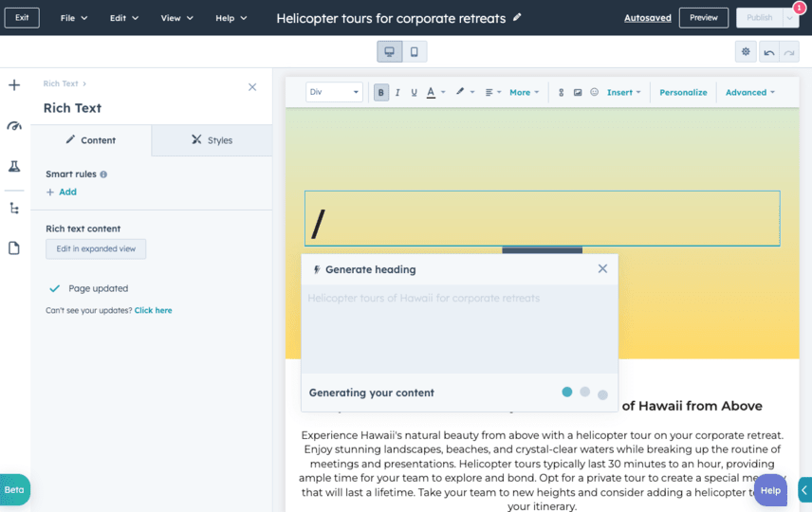Screen dimensions: 812x512
Task: Toggle underline formatting
Action: (x=414, y=92)
